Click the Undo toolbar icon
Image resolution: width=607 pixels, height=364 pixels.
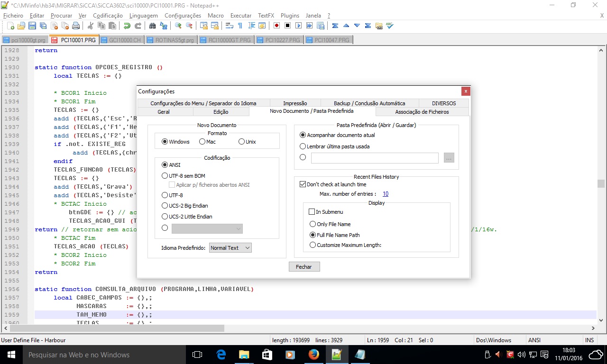click(127, 26)
